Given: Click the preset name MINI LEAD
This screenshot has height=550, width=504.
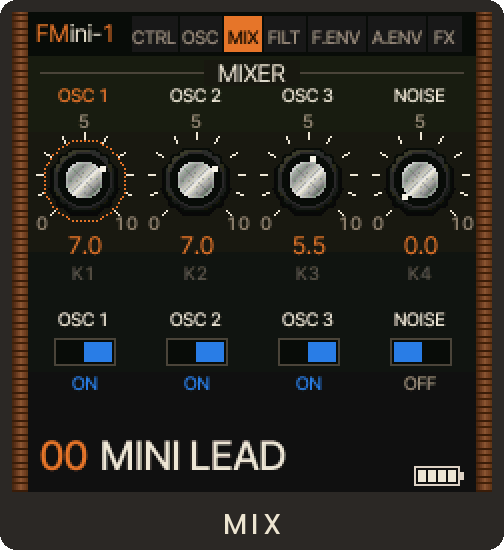Looking at the screenshot, I should coord(193,455).
